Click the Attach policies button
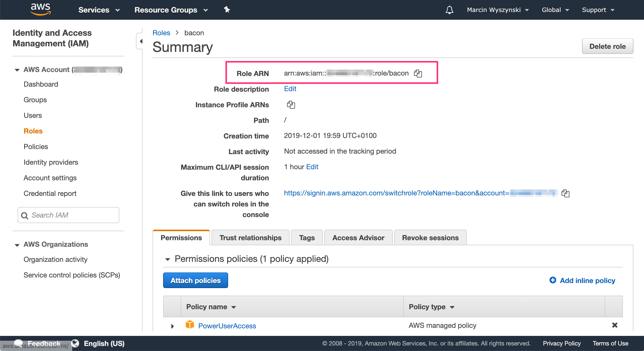 [195, 280]
